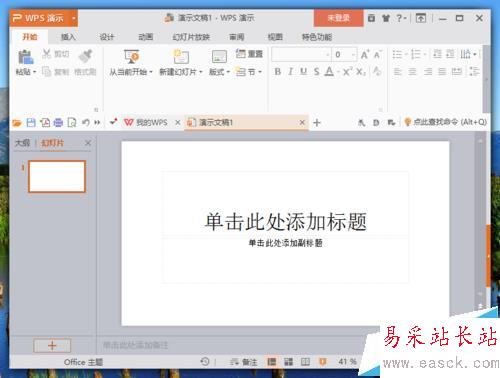Click the Print Preview icon
The width and height of the screenshot is (500, 378).
[72, 123]
